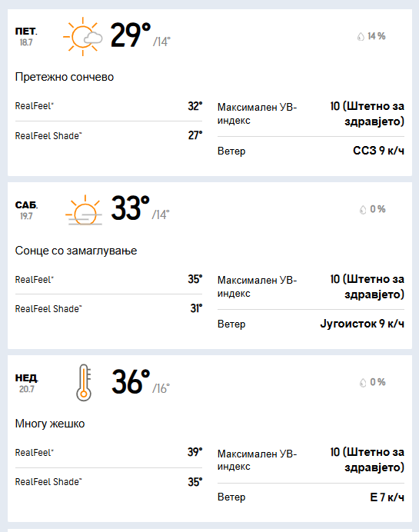Screen dimensions: 419x532
Task: Click the raindrop icon showing 14 %
Action: (x=361, y=36)
